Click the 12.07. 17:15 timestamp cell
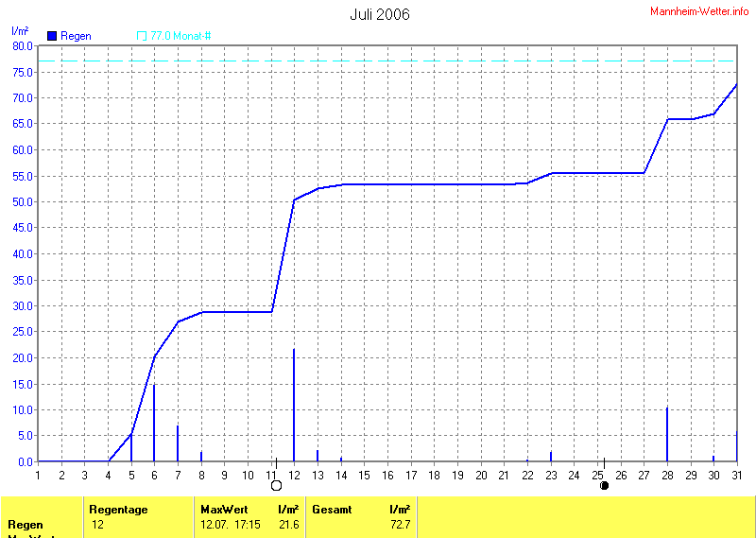This screenshot has width=756, height=538. click(x=232, y=524)
